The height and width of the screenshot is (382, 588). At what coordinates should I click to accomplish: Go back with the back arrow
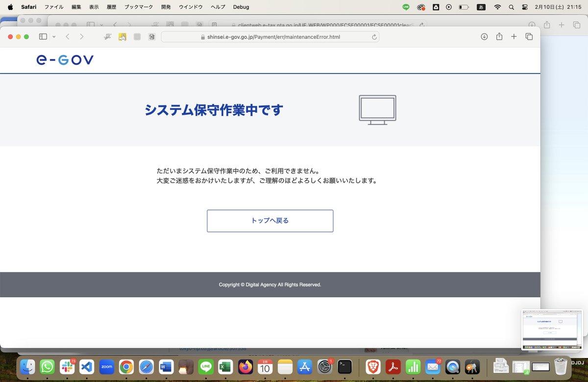click(x=68, y=37)
